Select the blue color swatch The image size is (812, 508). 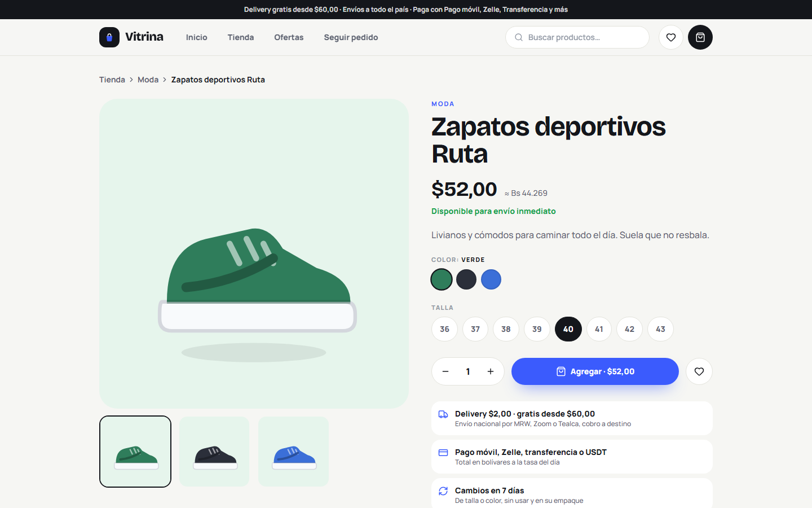click(x=491, y=279)
